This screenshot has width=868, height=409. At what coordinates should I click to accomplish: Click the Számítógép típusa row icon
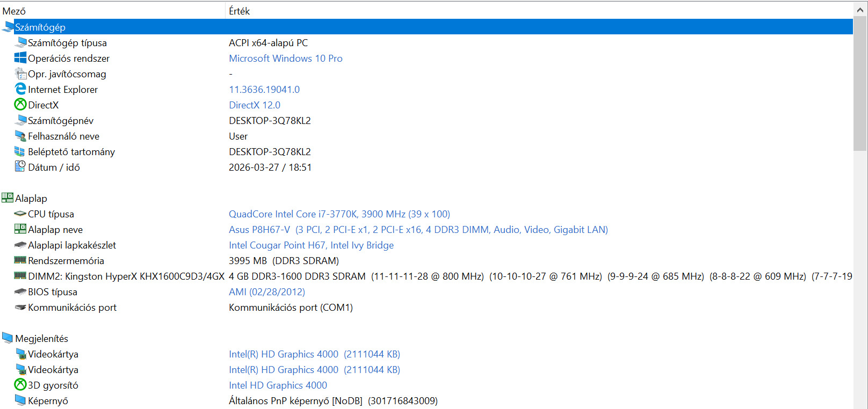click(x=20, y=42)
